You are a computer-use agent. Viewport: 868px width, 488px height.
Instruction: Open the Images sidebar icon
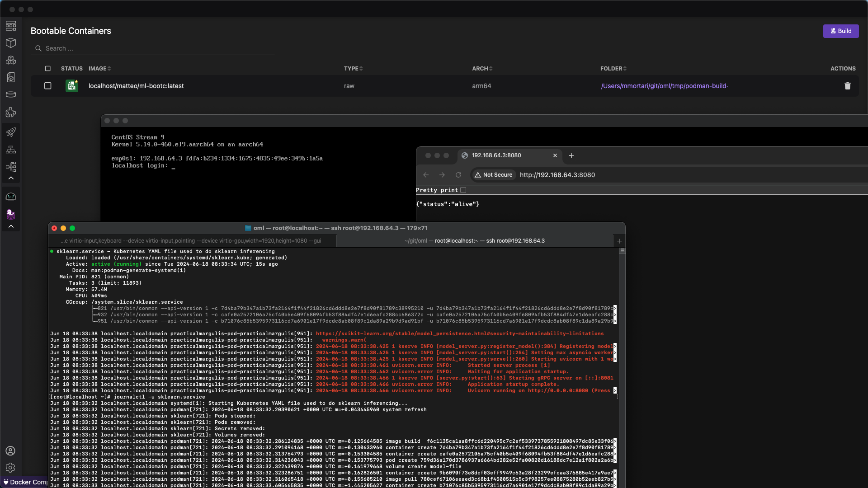tap(11, 77)
